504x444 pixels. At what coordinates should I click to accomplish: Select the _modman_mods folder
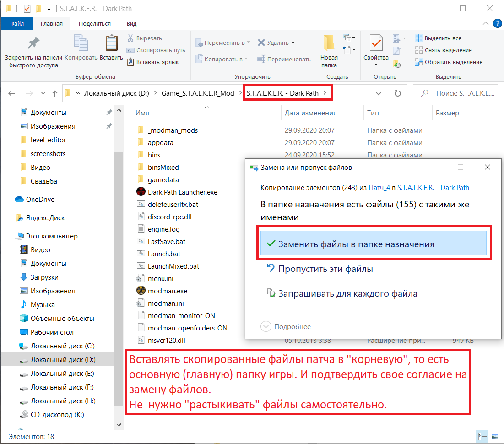(x=167, y=130)
